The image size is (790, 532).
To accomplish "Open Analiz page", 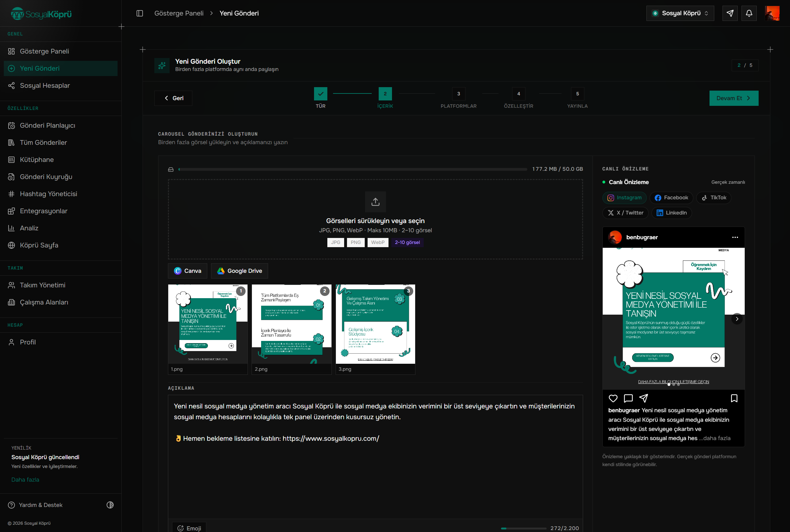I will pos(61,228).
